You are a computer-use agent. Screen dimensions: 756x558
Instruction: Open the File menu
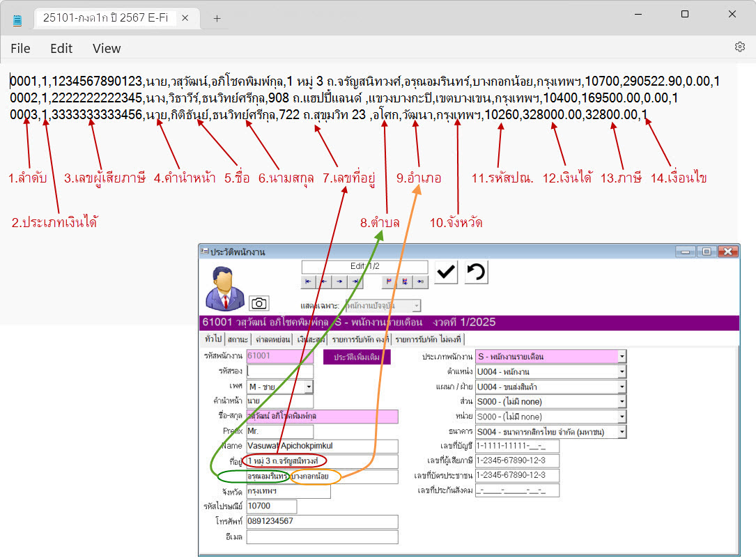point(20,48)
